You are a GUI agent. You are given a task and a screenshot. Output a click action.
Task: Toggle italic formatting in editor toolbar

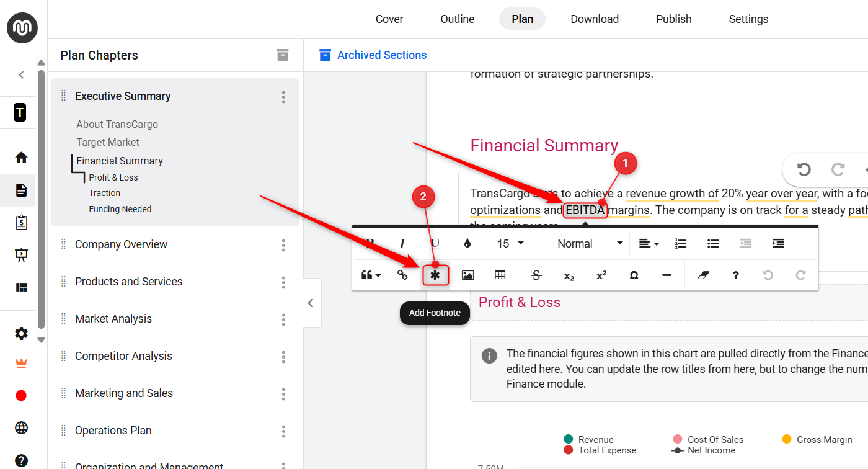(402, 244)
